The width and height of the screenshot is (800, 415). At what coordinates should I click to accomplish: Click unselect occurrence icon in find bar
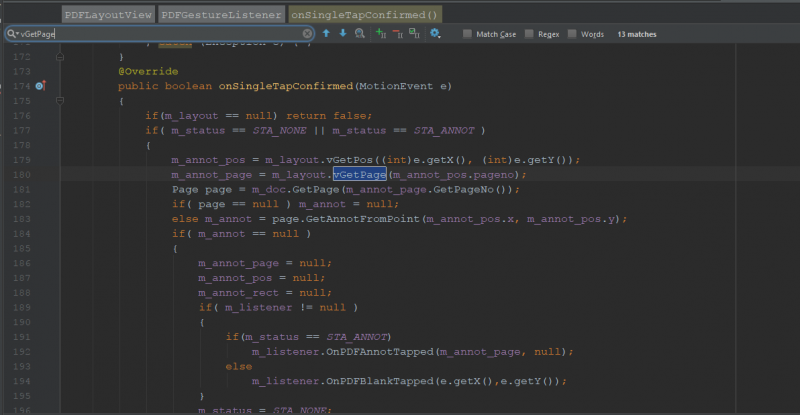[x=397, y=34]
